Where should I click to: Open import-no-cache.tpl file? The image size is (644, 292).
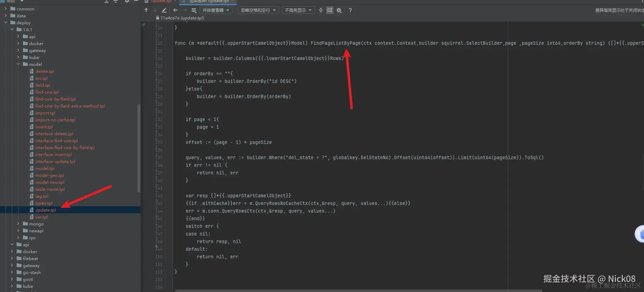tap(55, 120)
